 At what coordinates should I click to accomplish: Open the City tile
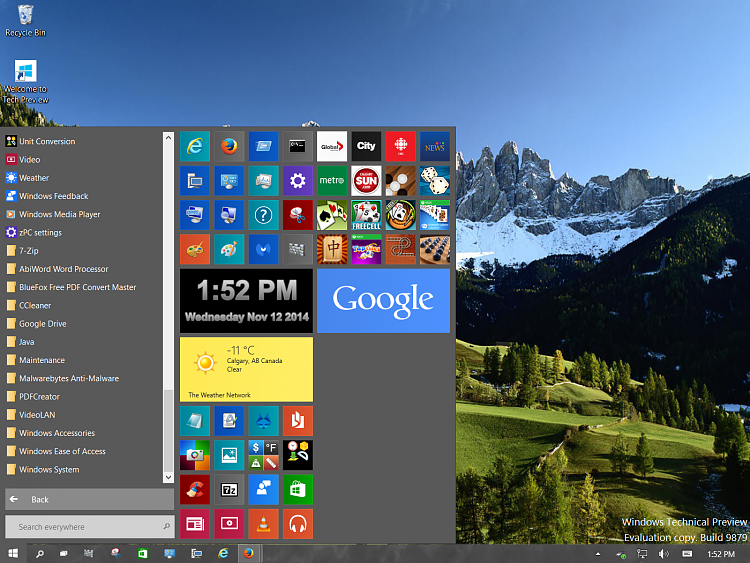366,146
